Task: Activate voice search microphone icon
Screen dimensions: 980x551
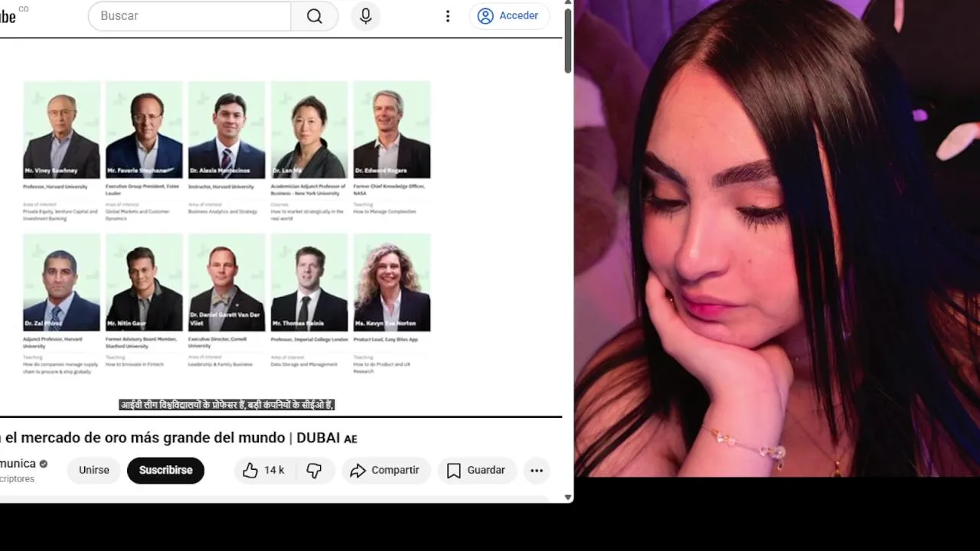Action: click(x=366, y=16)
